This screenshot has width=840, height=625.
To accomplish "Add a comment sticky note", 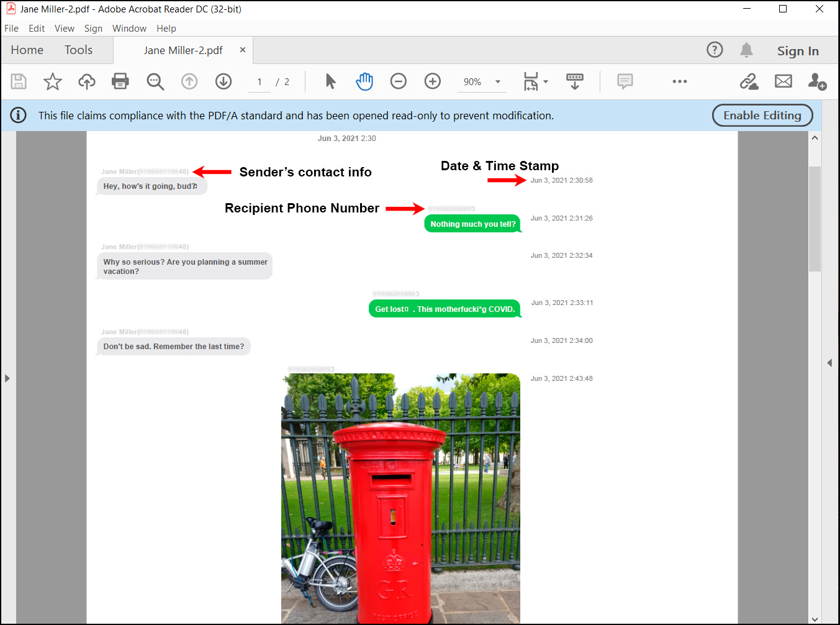I will (x=625, y=81).
